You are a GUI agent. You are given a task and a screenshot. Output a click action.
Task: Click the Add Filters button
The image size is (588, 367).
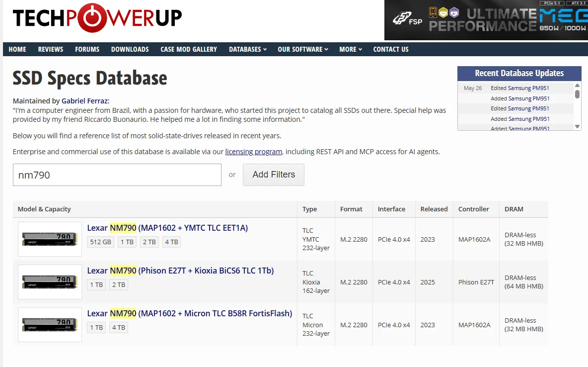[273, 175]
